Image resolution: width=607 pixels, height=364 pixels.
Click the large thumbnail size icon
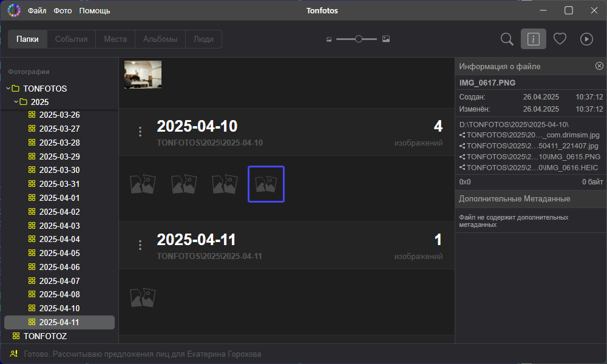coord(386,39)
